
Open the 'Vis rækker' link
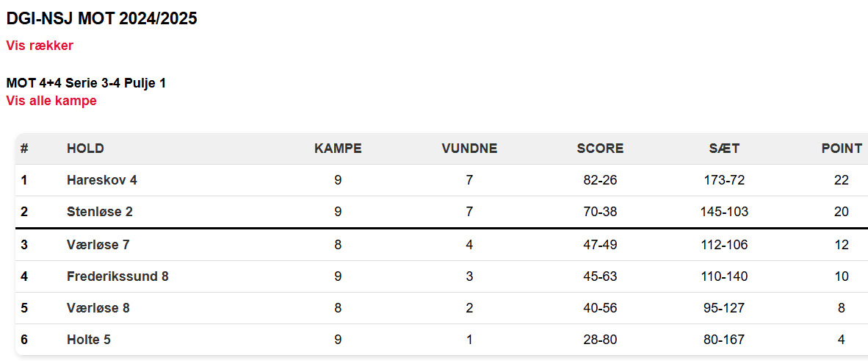(x=40, y=46)
